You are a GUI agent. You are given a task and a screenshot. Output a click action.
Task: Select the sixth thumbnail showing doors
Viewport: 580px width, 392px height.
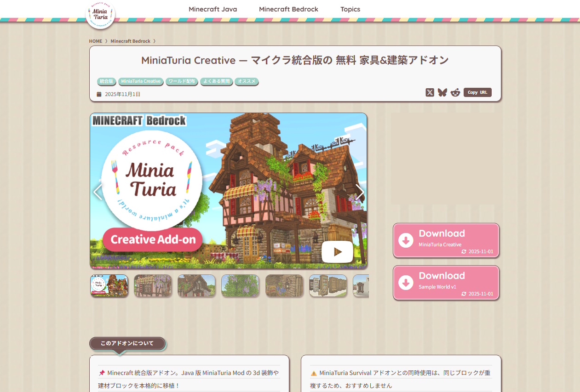coord(328,285)
